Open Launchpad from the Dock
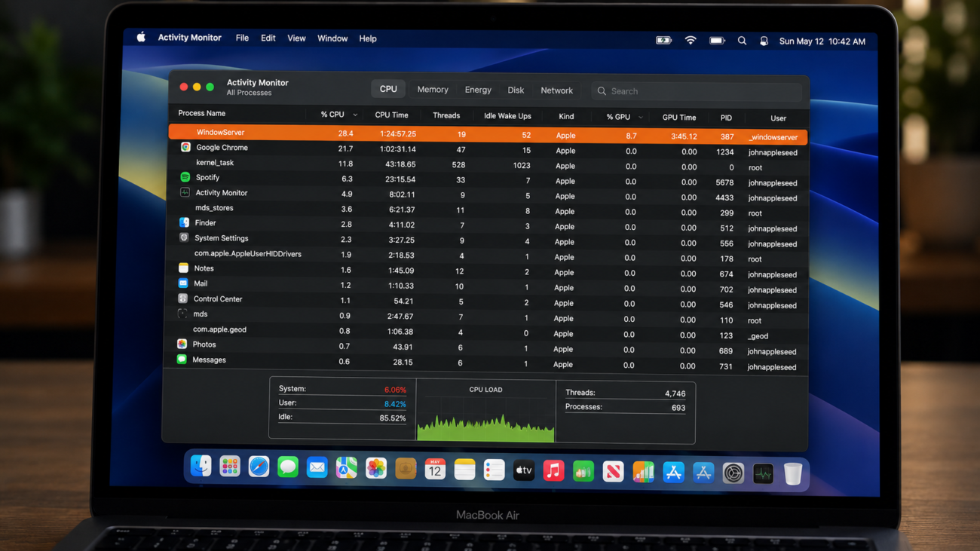The width and height of the screenshot is (980, 551). (230, 467)
